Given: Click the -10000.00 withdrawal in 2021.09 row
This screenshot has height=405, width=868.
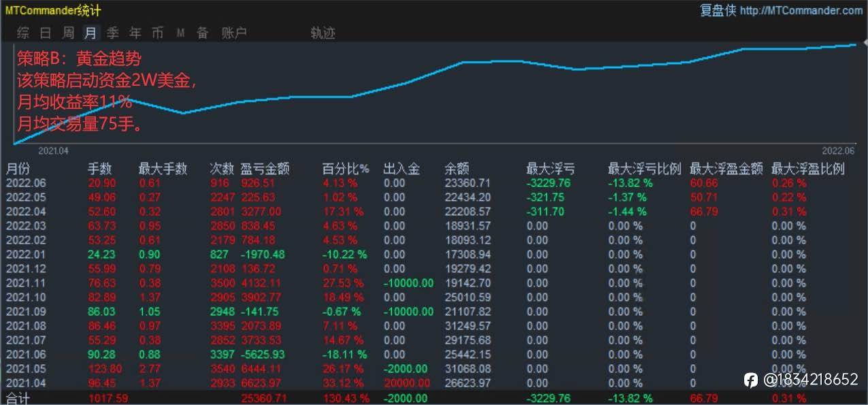Looking at the screenshot, I should [408, 312].
